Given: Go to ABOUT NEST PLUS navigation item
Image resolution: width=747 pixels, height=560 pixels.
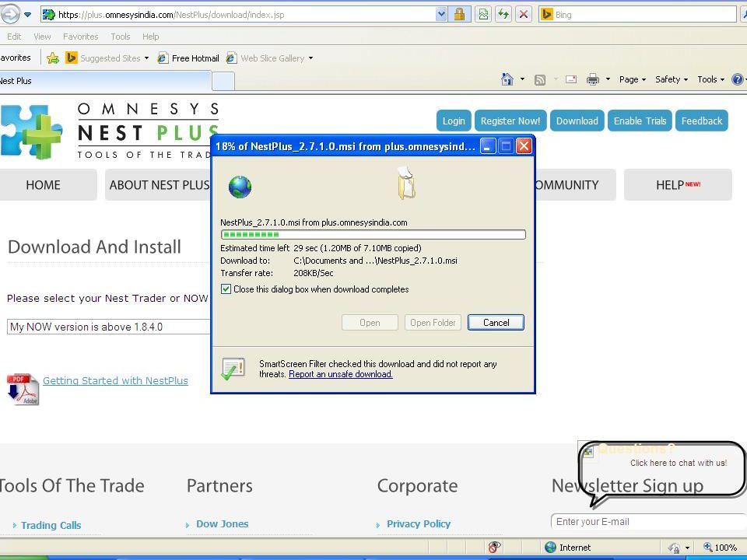Looking at the screenshot, I should tap(159, 185).
